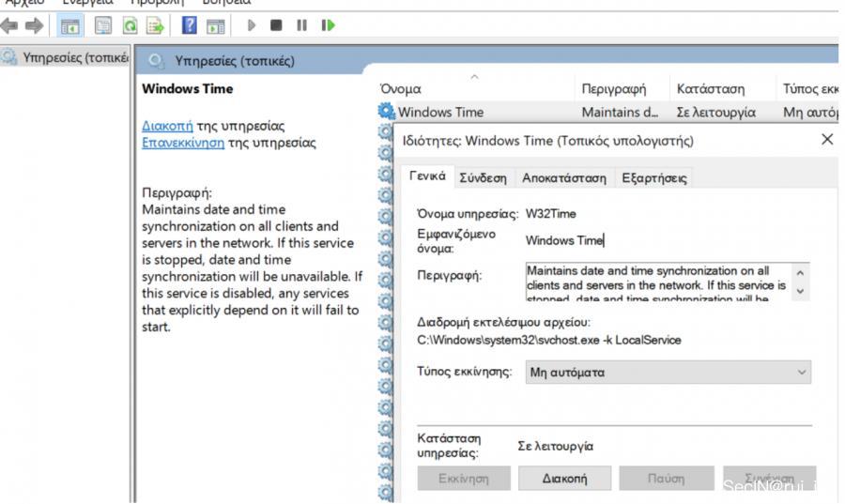
Task: Click the green Refresh toolbar icon
Action: 130,25
